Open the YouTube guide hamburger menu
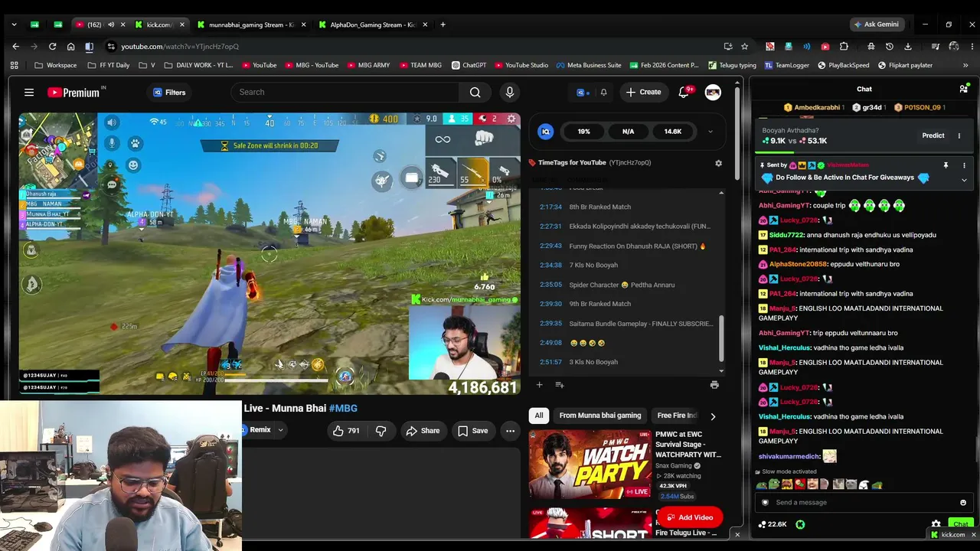This screenshot has width=980, height=551. pyautogui.click(x=29, y=93)
